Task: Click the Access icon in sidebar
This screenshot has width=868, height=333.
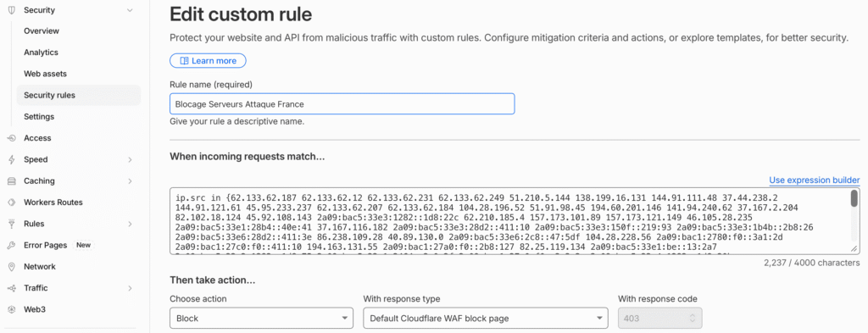Action: click(x=12, y=138)
